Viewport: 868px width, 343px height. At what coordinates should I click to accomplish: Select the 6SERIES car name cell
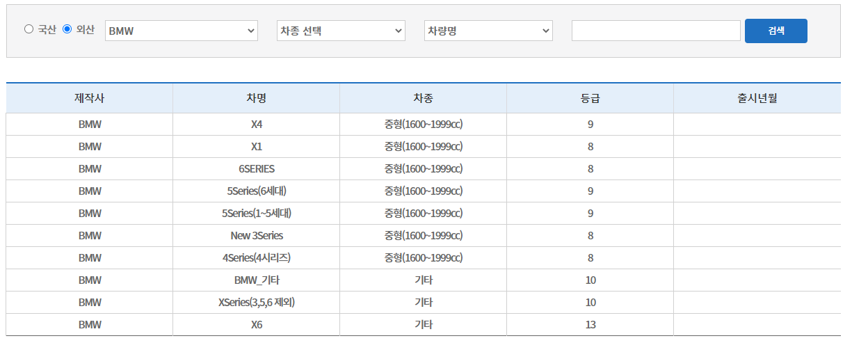(x=257, y=169)
